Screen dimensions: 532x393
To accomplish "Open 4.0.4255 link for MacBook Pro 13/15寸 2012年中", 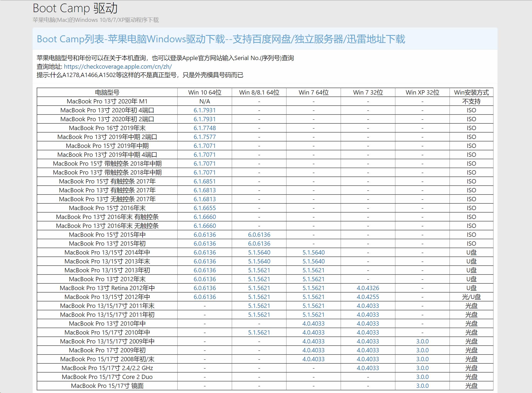I will [368, 297].
